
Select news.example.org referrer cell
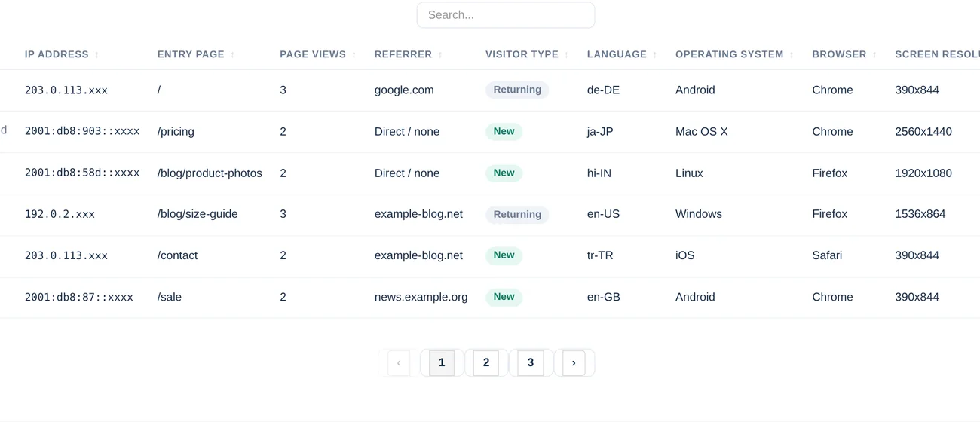421,297
